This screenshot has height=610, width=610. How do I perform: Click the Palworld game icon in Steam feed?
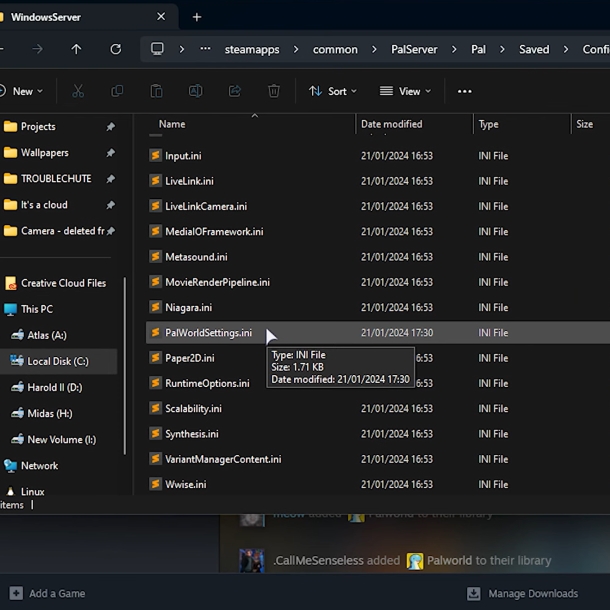tap(415, 561)
